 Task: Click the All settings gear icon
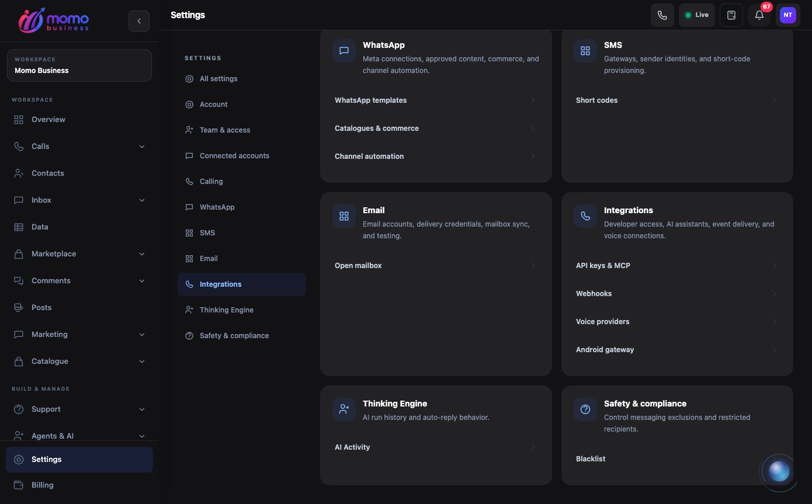(x=189, y=79)
